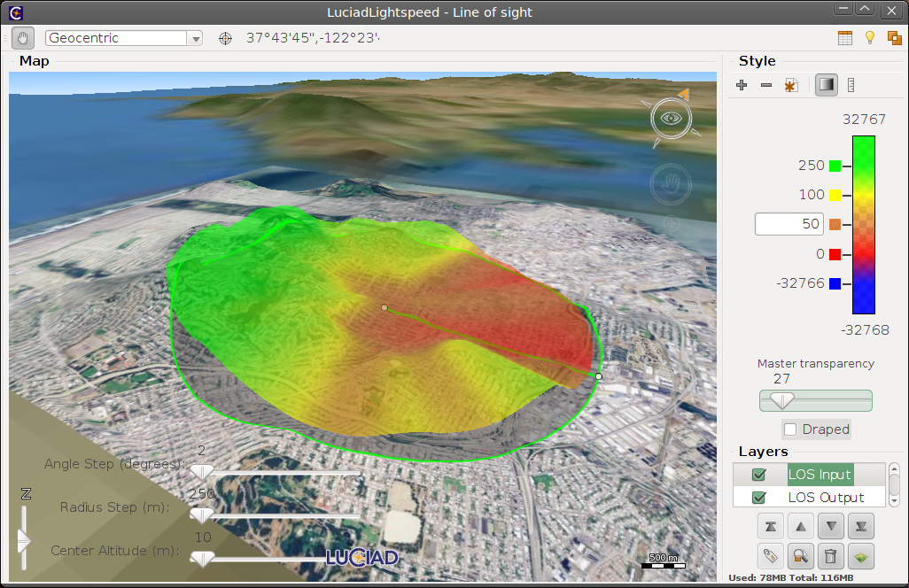Select the orange swatch for level 50
The image size is (909, 588).
(x=835, y=224)
